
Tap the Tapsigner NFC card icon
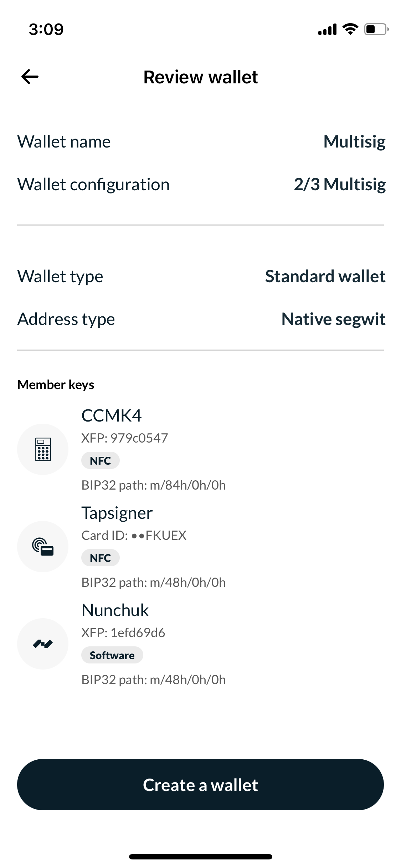[x=43, y=547]
